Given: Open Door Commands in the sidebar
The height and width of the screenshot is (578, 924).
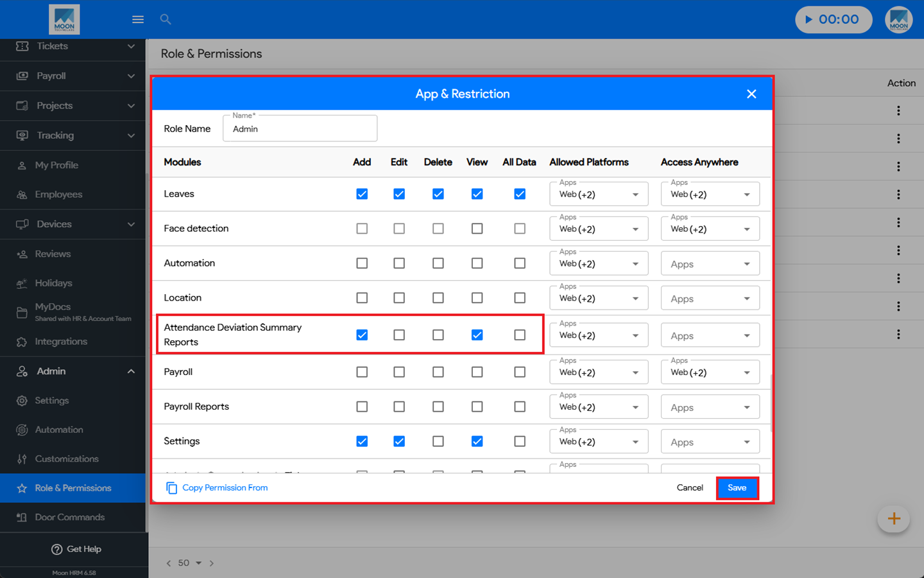Looking at the screenshot, I should tap(69, 518).
